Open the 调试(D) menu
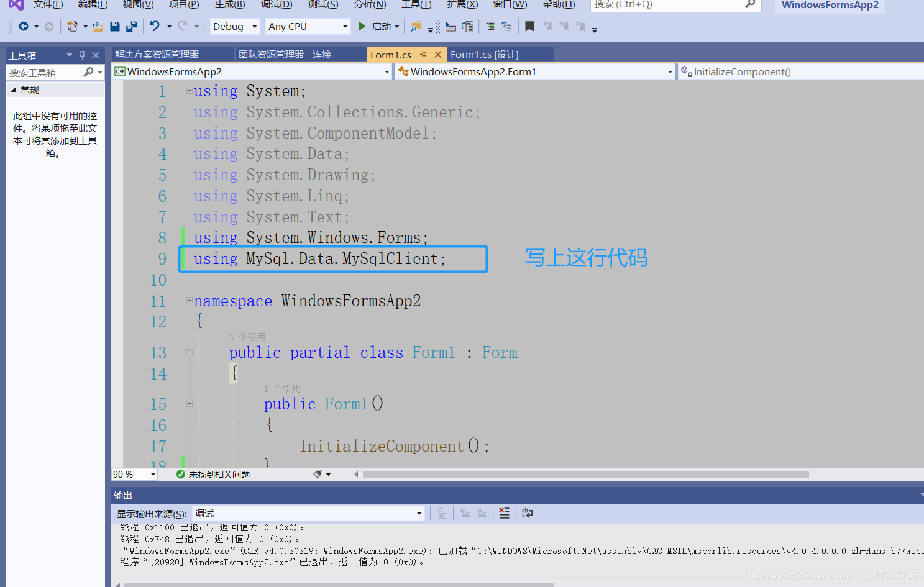Viewport: 924px width, 587px height. (x=277, y=5)
